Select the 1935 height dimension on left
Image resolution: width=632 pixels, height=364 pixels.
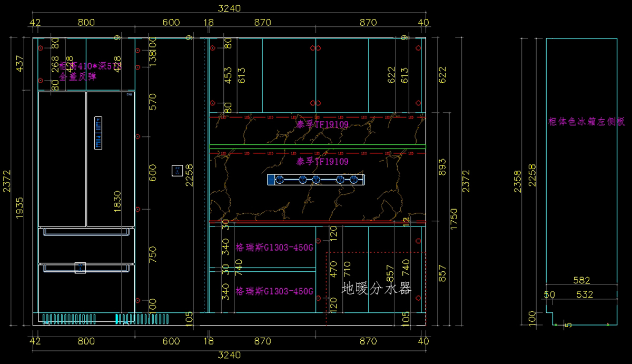click(19, 208)
